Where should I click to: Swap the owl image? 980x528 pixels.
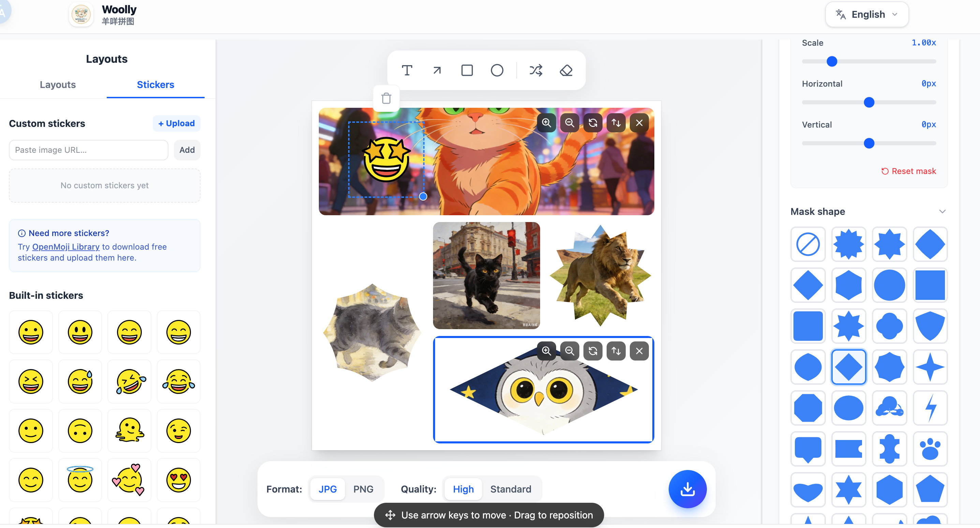pos(616,351)
